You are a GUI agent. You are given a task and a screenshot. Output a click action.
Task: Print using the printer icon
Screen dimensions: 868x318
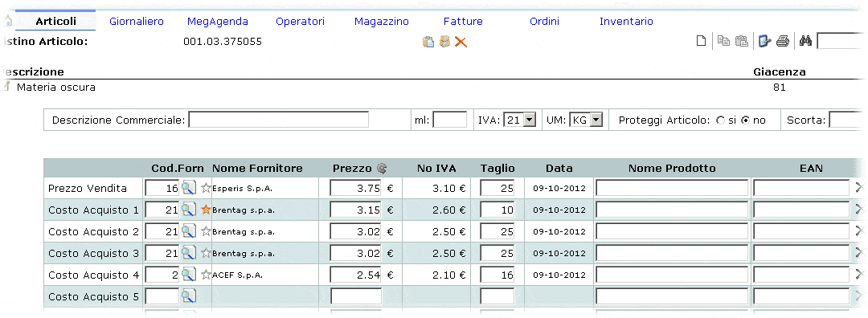coord(782,41)
